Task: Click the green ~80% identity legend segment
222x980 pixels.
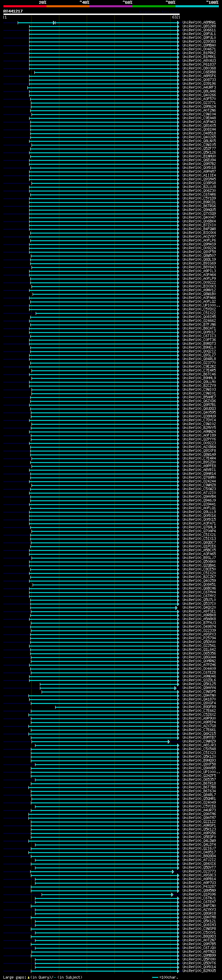Action: pyautogui.click(x=154, y=6)
